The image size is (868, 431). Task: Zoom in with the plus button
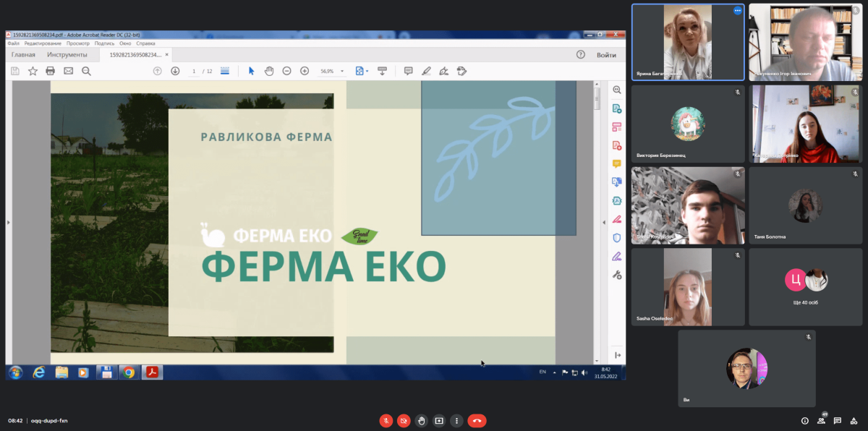[x=305, y=71]
